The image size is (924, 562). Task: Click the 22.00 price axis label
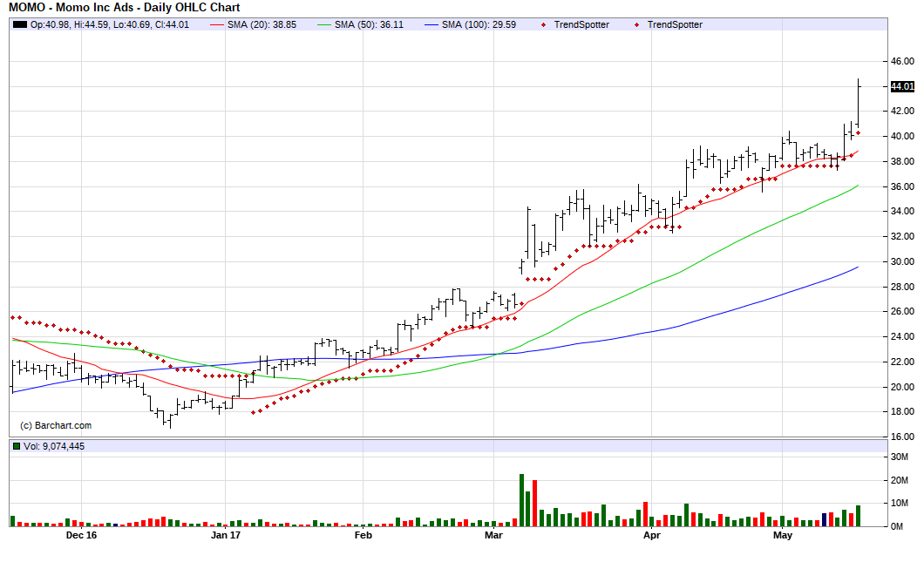(902, 362)
